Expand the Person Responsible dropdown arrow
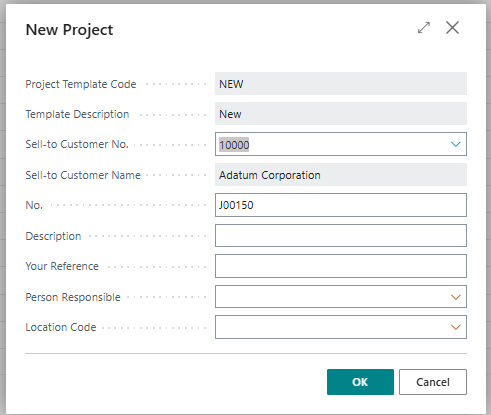491x415 pixels. [455, 297]
